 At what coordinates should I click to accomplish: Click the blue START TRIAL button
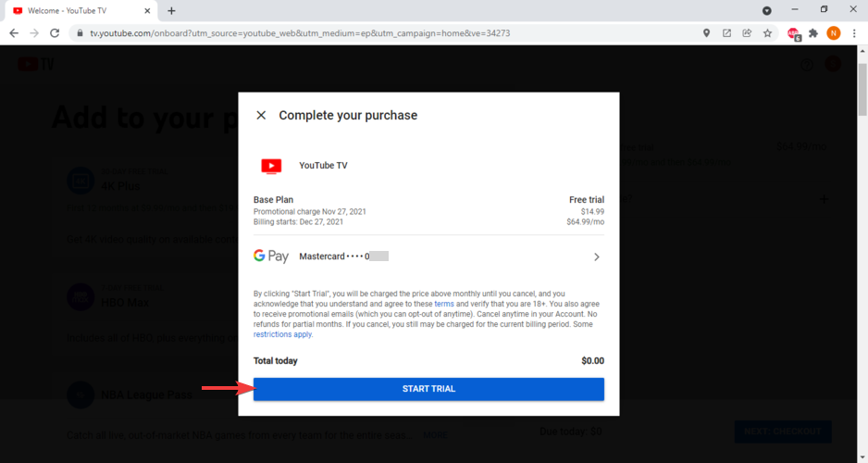[x=428, y=389]
